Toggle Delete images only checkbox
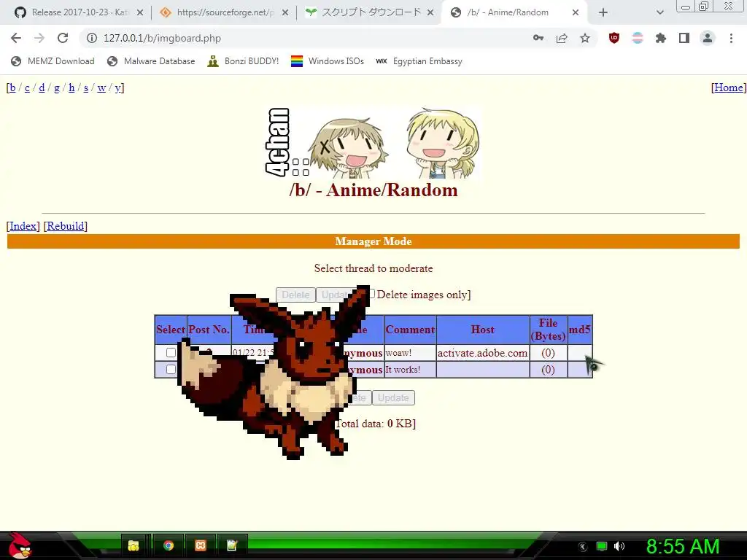747x560 pixels. coord(371,294)
